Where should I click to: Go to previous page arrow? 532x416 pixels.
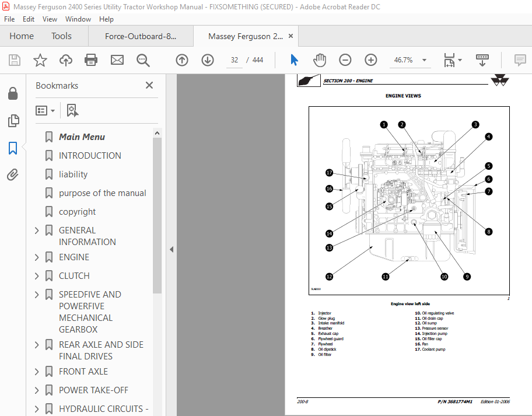point(182,60)
